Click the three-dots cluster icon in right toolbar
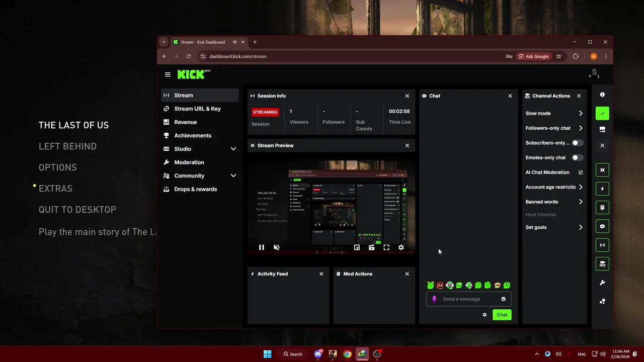 (x=602, y=301)
